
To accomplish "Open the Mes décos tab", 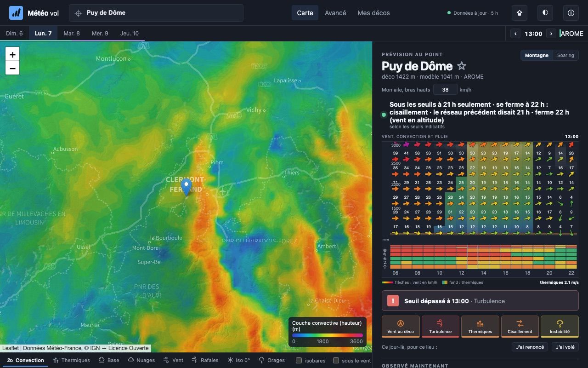I will coord(373,13).
